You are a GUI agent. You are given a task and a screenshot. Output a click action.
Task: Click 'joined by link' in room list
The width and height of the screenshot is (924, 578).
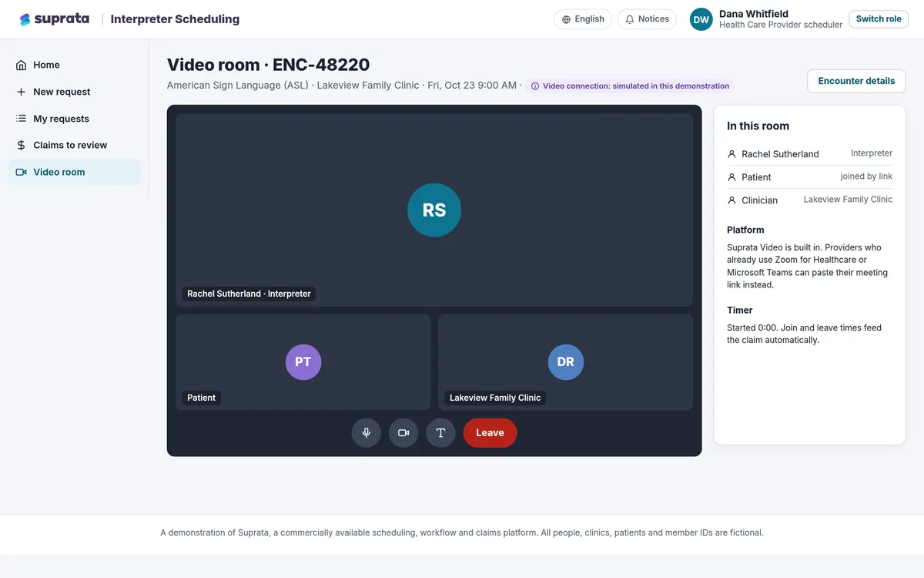click(866, 176)
